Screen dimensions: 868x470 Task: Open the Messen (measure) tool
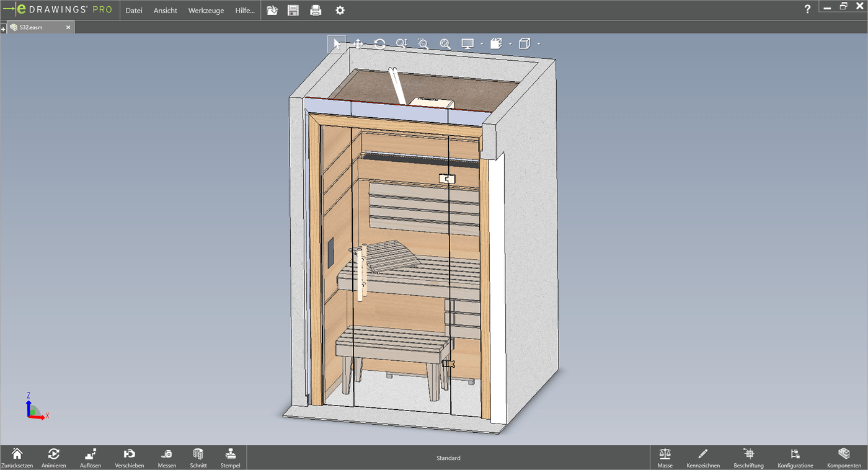166,458
